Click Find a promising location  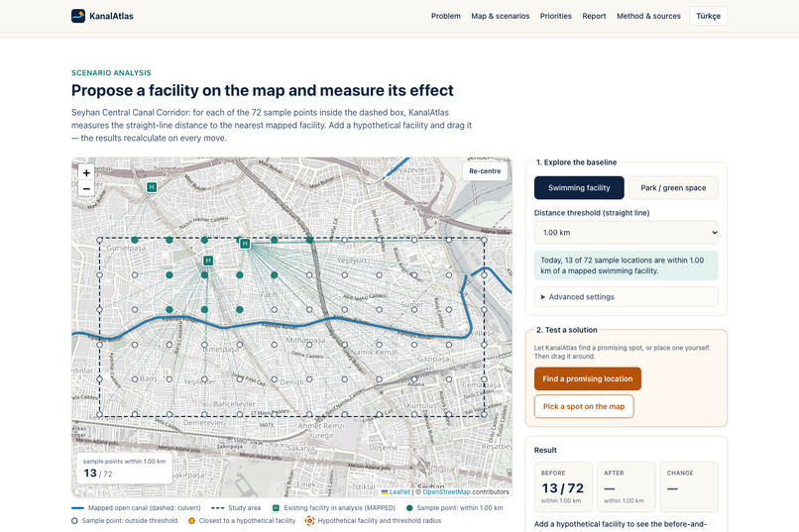[588, 378]
